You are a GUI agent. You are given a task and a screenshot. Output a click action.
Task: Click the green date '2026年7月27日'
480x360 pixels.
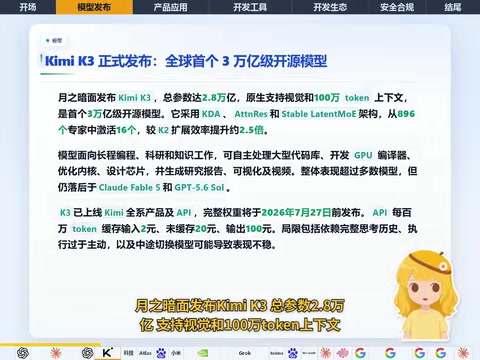tap(296, 213)
